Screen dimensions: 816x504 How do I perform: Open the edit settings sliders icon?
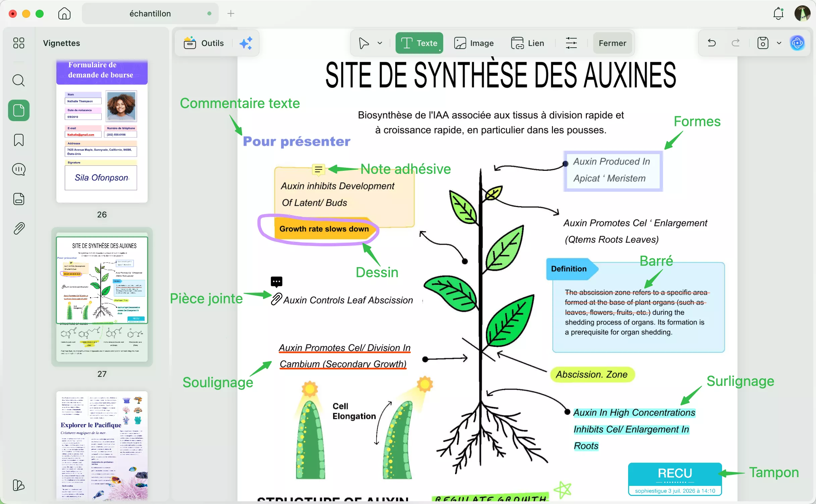click(571, 43)
